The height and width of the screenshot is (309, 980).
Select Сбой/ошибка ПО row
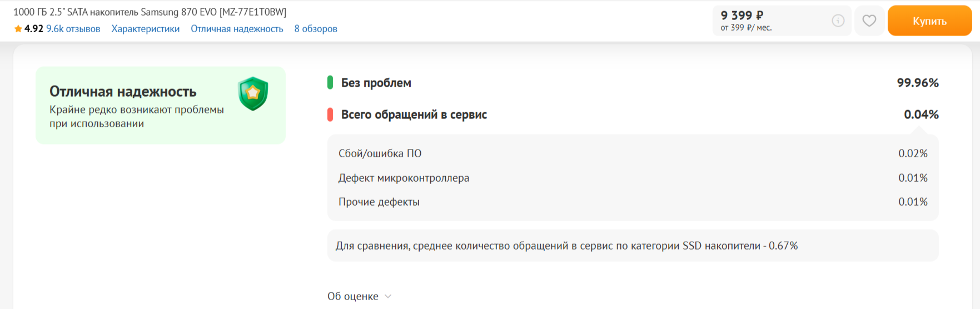click(x=633, y=153)
